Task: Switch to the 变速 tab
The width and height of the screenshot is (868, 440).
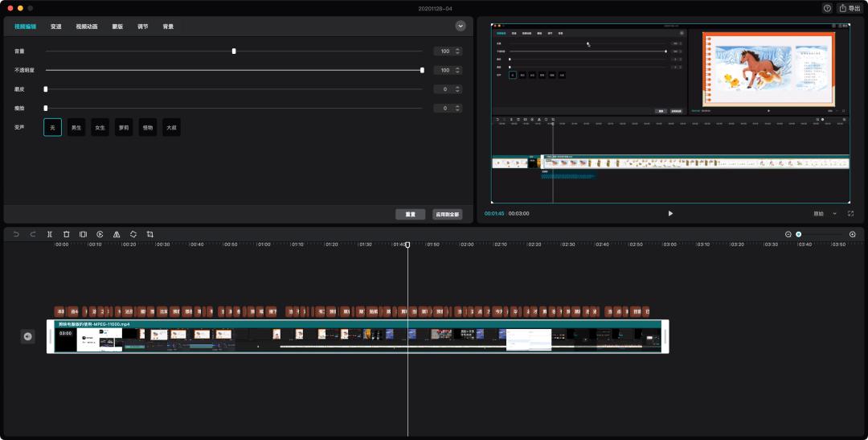Action: point(55,27)
